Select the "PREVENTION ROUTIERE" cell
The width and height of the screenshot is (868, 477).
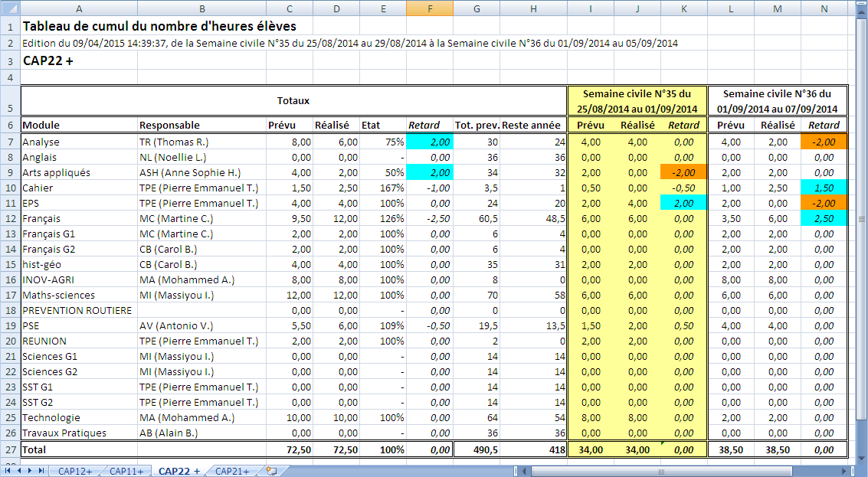tap(79, 310)
